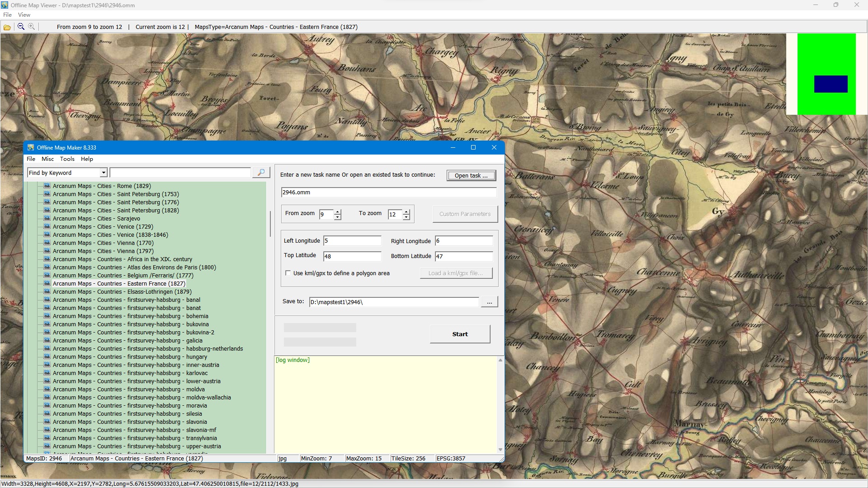868x488 pixels.
Task: Click icon beside firstsurvey-habsburg - bohemia
Action: pos(47,316)
